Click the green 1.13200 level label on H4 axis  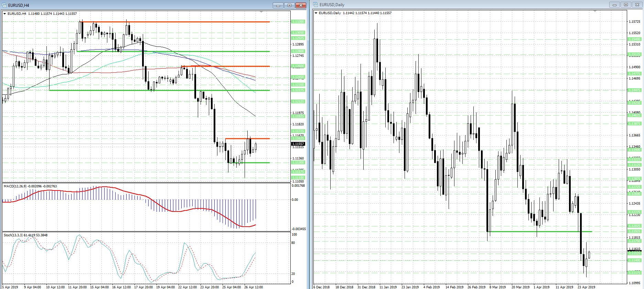pyautogui.click(x=298, y=22)
